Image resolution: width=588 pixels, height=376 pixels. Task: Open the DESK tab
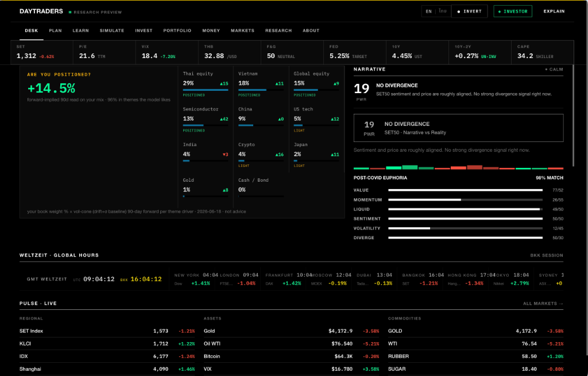[x=32, y=30]
